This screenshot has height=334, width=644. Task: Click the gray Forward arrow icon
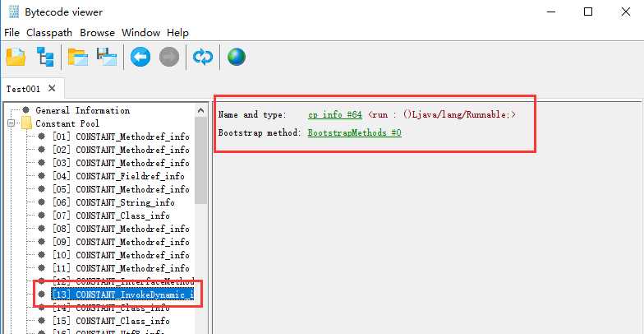click(169, 57)
